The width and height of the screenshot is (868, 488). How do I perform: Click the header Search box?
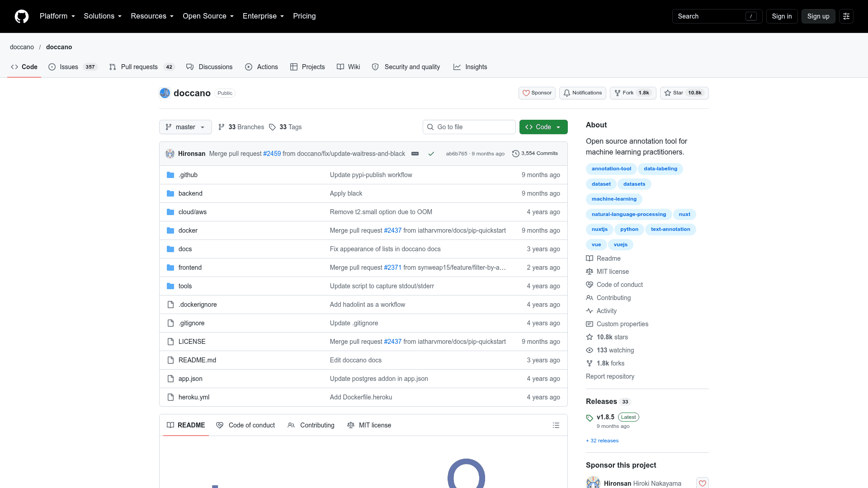[x=717, y=16]
